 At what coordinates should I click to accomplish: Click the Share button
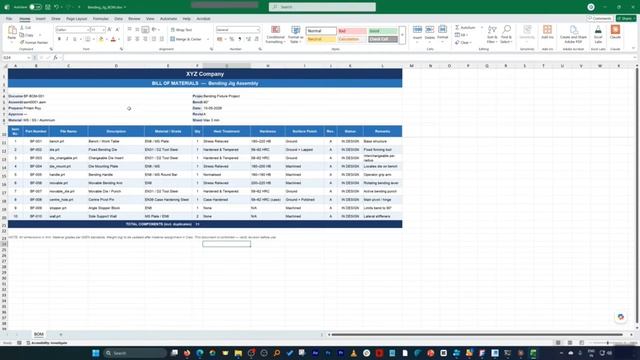pos(626,19)
